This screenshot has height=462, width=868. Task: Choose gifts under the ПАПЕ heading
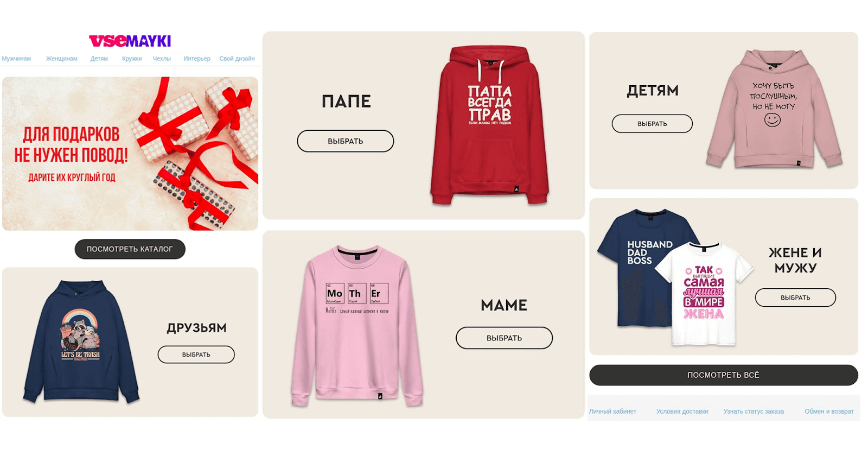346,141
